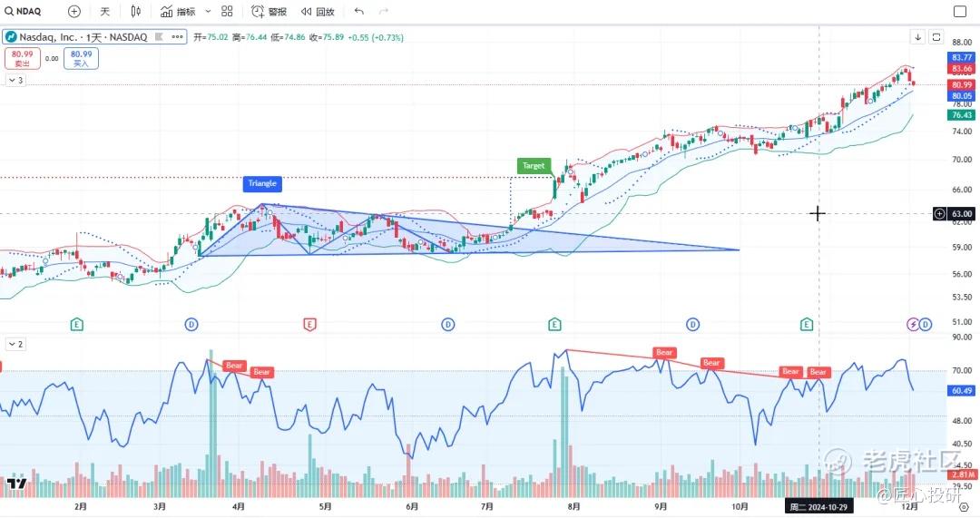The image size is (980, 518).
Task: Click the 80.99 买入 buy button
Action: point(82,58)
